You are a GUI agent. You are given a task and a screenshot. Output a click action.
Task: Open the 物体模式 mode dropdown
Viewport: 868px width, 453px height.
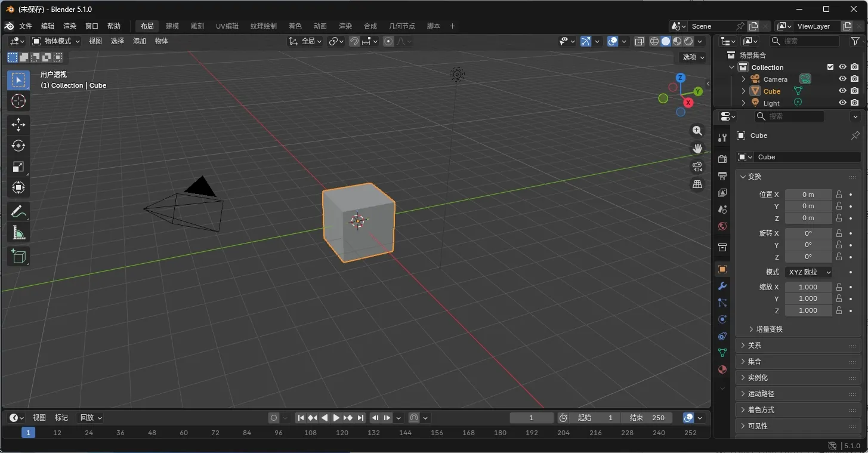point(56,41)
